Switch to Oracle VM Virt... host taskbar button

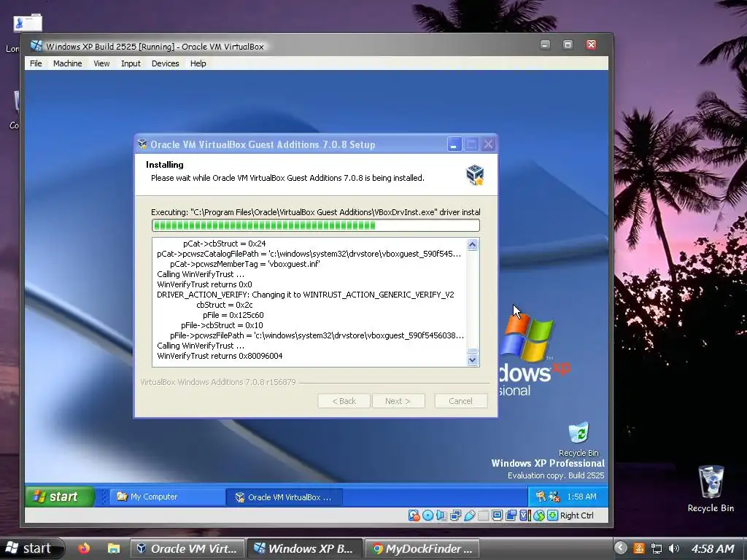click(x=187, y=548)
